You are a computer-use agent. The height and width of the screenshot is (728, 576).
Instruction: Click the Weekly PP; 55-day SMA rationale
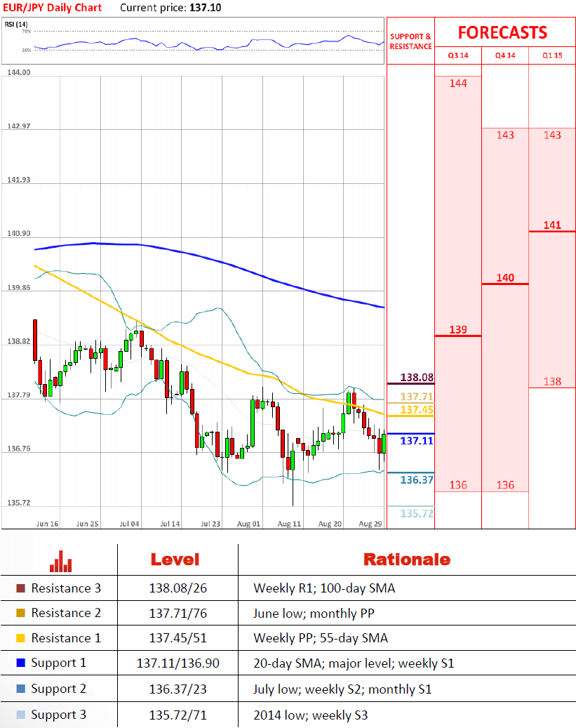[x=321, y=638]
